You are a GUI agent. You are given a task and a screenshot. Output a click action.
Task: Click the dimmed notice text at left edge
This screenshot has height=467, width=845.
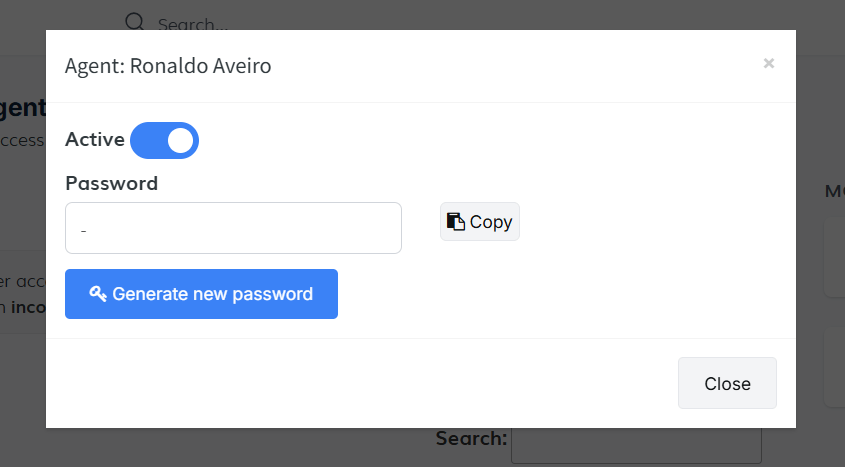pyautogui.click(x=22, y=295)
